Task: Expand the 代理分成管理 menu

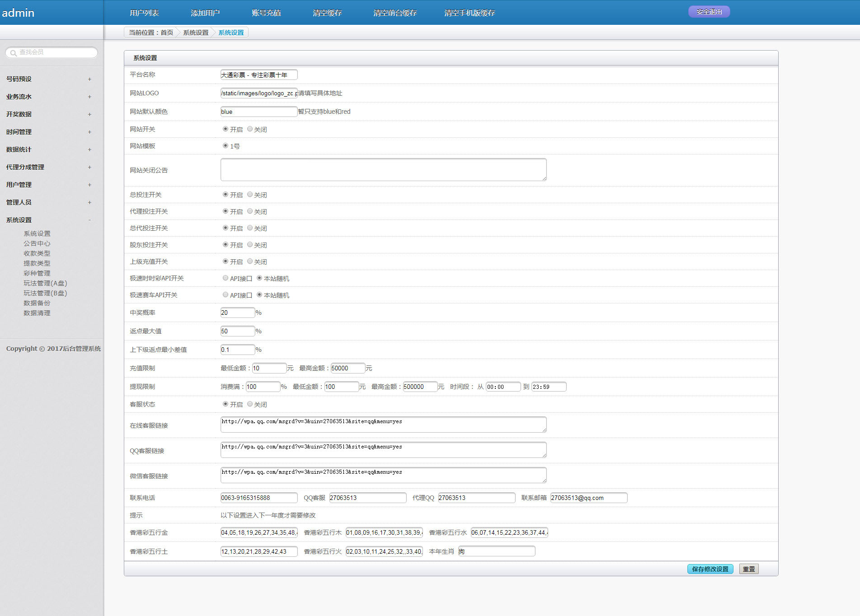Action: tap(48, 167)
